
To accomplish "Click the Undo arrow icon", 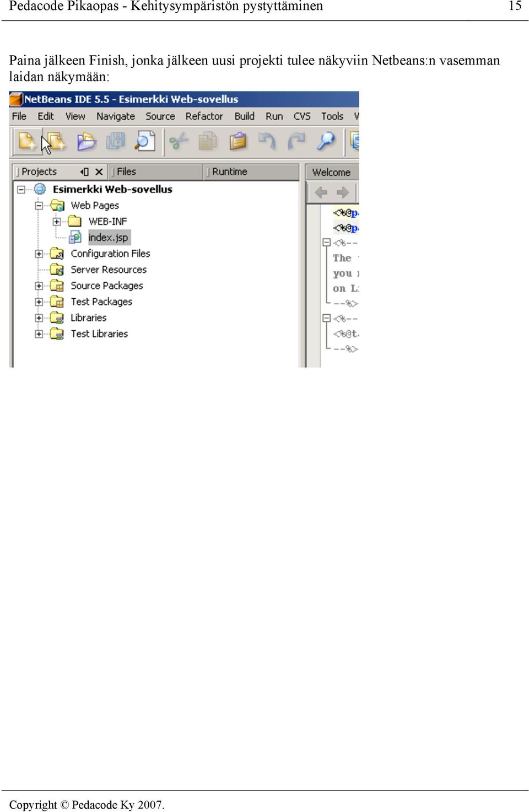I will click(267, 142).
